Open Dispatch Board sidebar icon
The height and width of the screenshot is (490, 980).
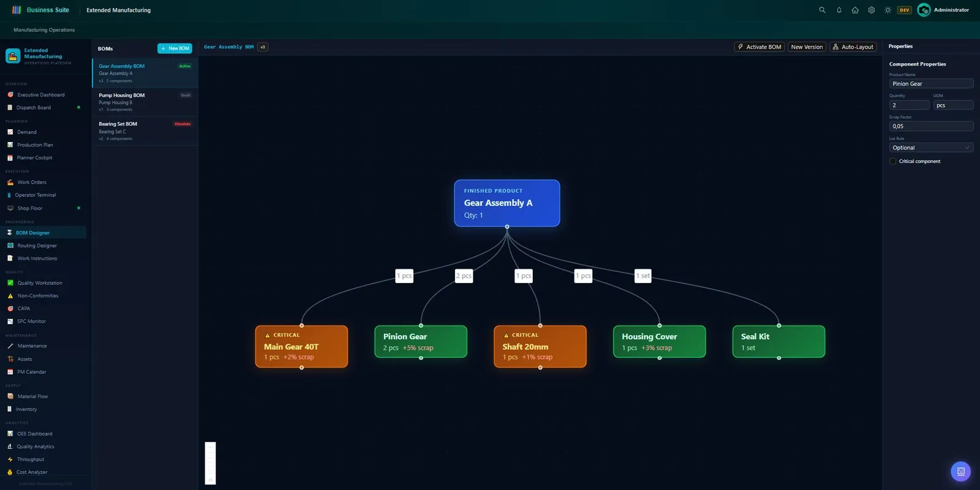[x=10, y=108]
